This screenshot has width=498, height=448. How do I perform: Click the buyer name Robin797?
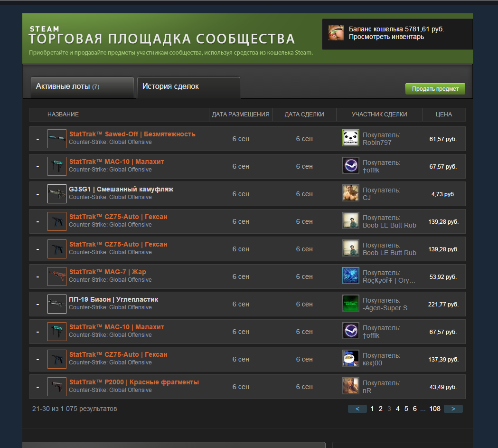(377, 143)
